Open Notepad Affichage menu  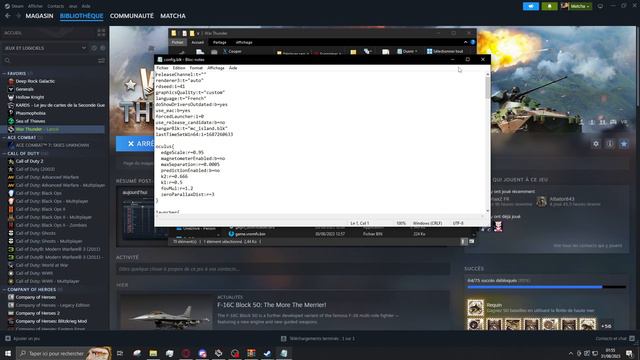pos(216,68)
